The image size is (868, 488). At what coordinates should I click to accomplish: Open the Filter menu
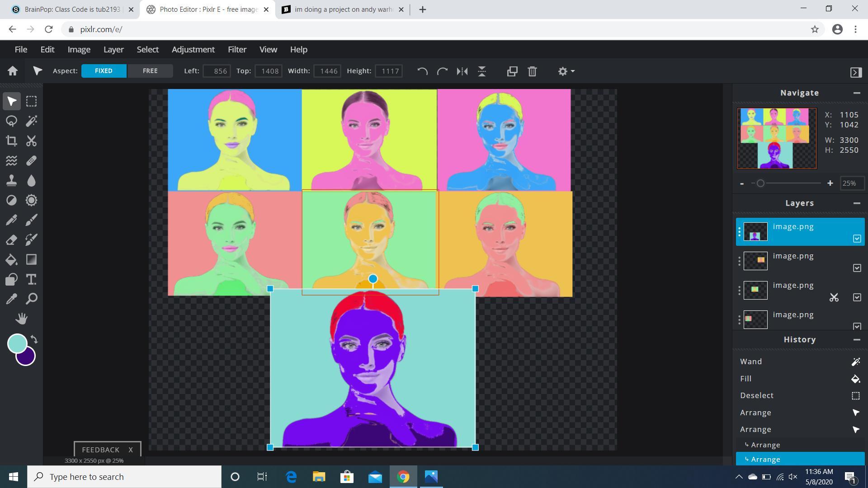click(237, 49)
